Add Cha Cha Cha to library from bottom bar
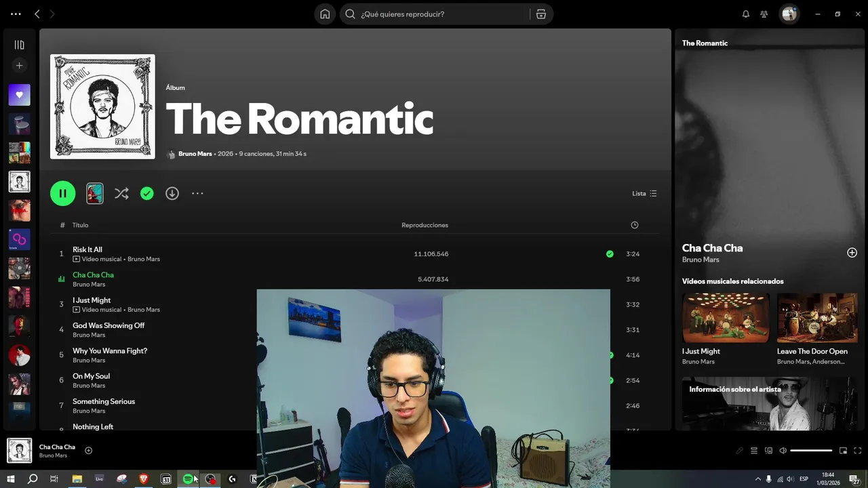Image resolution: width=868 pixels, height=488 pixels. (x=88, y=451)
